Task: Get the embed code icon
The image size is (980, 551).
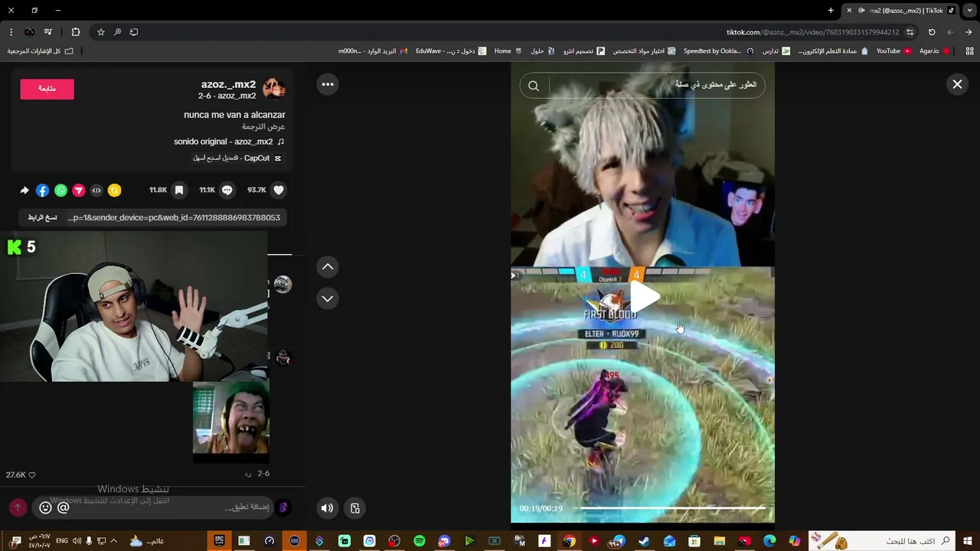Action: pyautogui.click(x=96, y=191)
